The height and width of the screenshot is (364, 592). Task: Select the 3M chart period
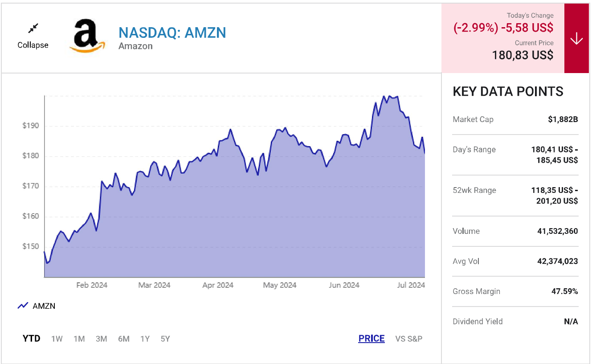(102, 339)
